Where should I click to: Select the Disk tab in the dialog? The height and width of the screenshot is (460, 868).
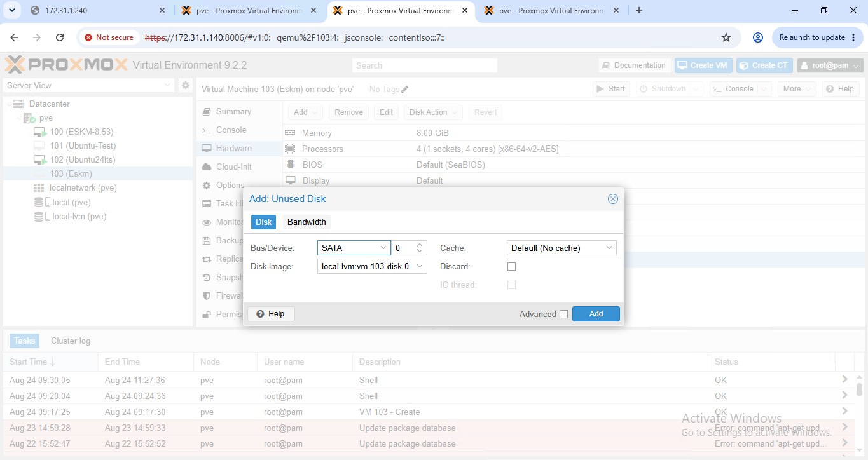264,222
